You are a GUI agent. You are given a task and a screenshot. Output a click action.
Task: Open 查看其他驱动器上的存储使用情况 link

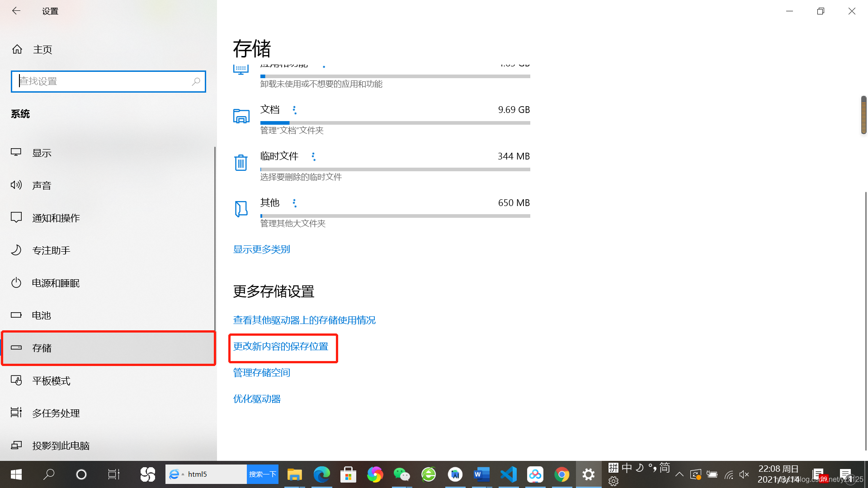[x=304, y=320]
